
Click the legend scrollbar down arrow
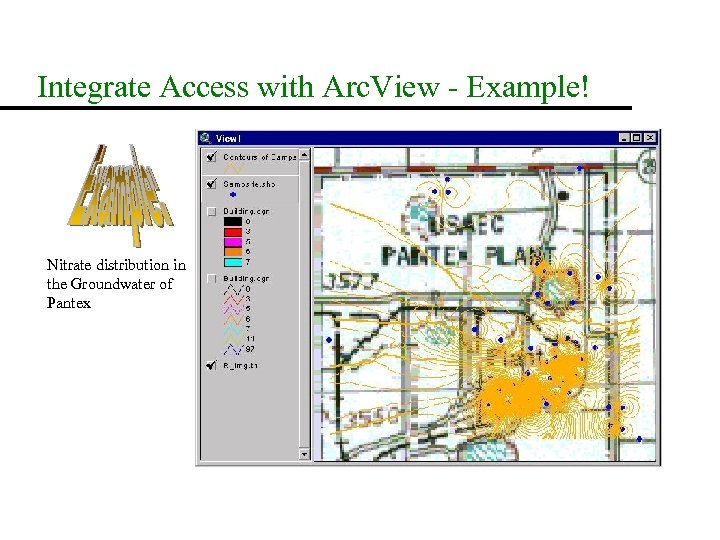304,454
